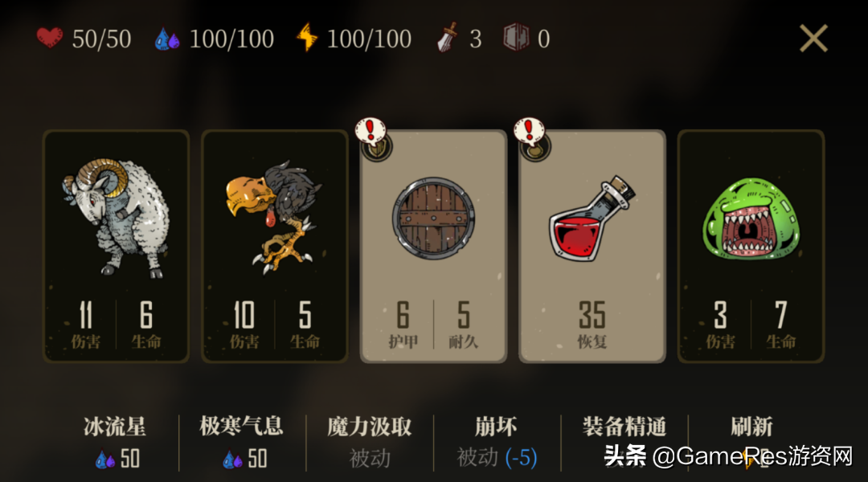Screen dimensions: 868x482
Task: Pick the red potion recovery card
Action: click(592, 247)
